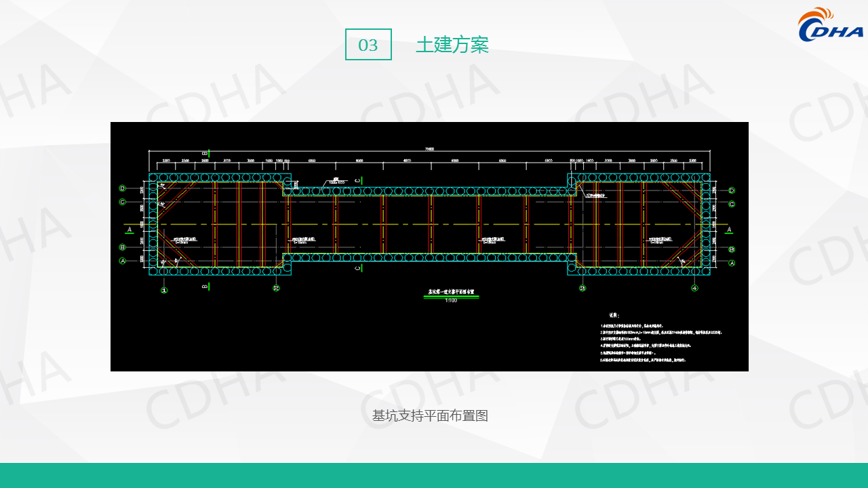This screenshot has height=488, width=868.
Task: Click the CDHA logo in the corner
Action: click(x=830, y=25)
